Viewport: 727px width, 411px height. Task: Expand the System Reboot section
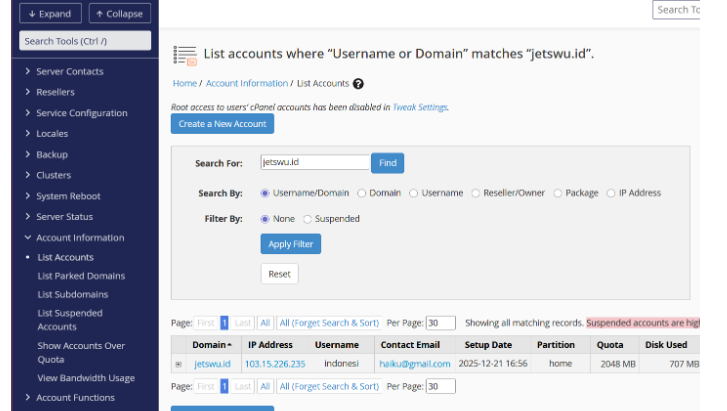69,196
